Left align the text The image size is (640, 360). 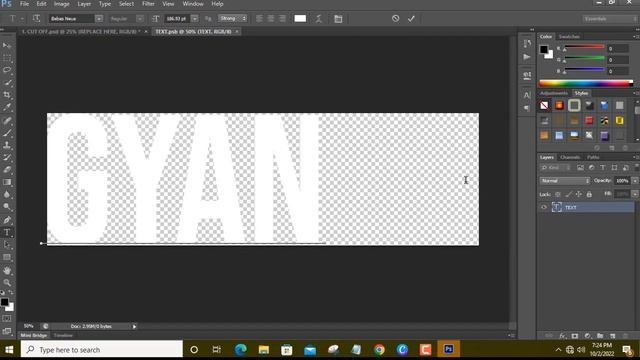[259, 18]
